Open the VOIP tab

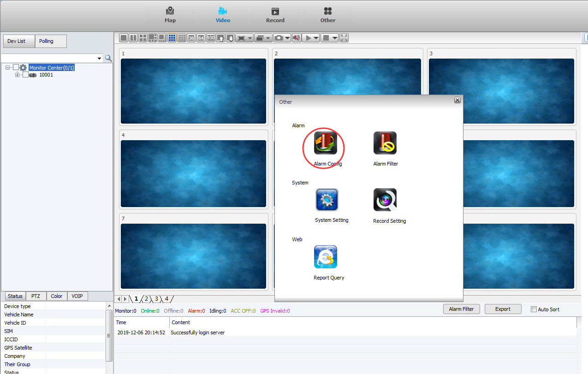pyautogui.click(x=77, y=296)
